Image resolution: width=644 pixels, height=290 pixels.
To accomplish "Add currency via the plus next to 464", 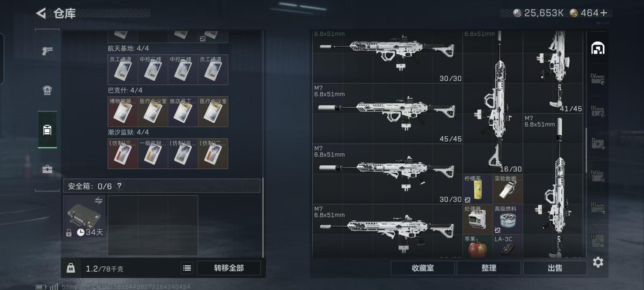I will point(604,13).
